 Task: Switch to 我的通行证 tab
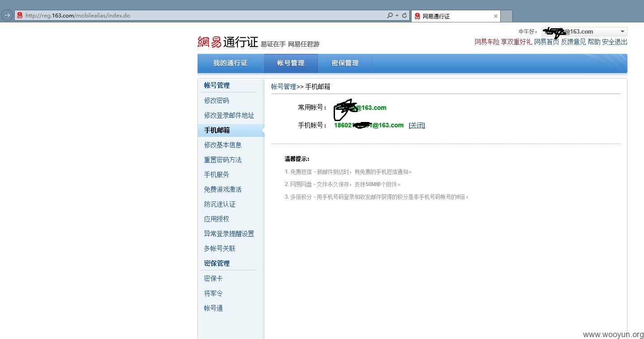pyautogui.click(x=230, y=63)
